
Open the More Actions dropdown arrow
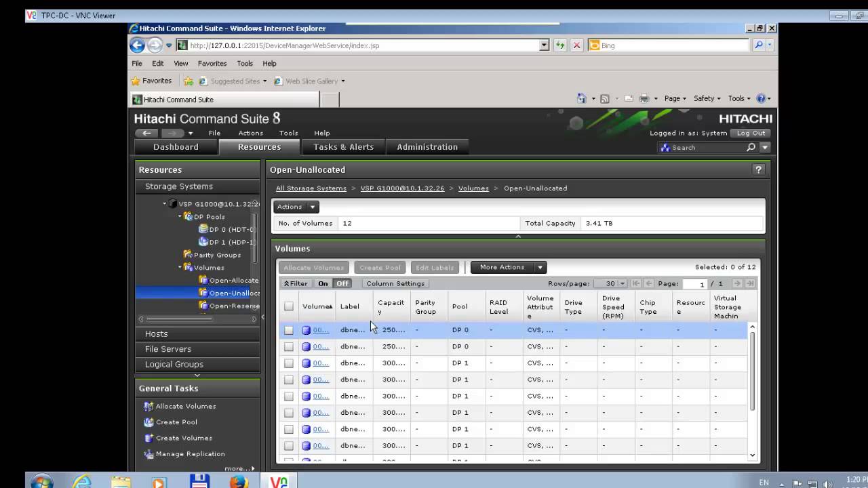tap(540, 267)
